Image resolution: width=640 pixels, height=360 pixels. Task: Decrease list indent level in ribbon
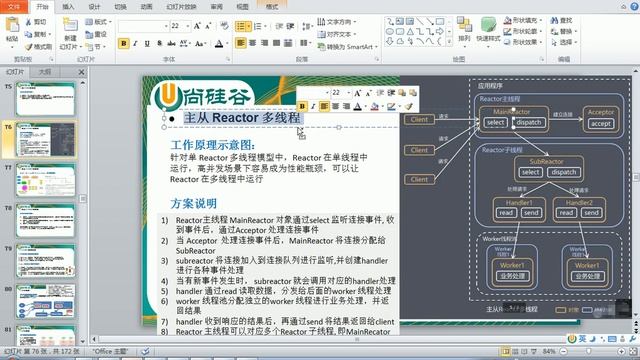(x=279, y=27)
